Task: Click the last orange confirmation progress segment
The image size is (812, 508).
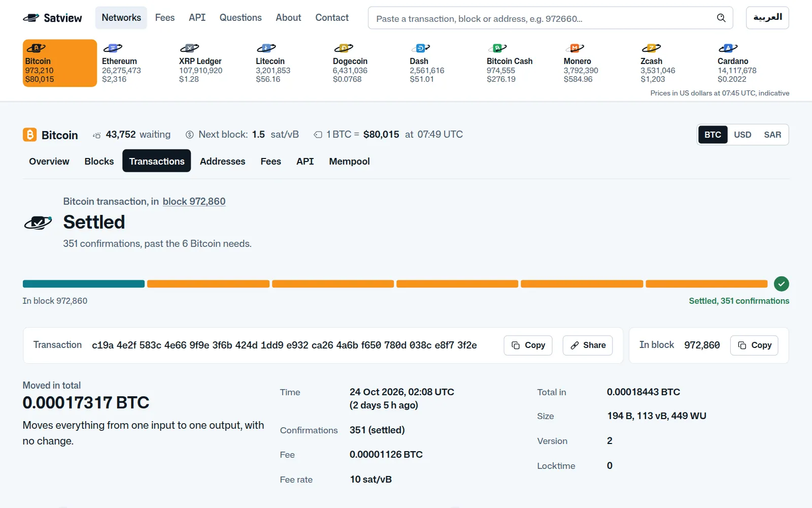Action: pos(706,284)
